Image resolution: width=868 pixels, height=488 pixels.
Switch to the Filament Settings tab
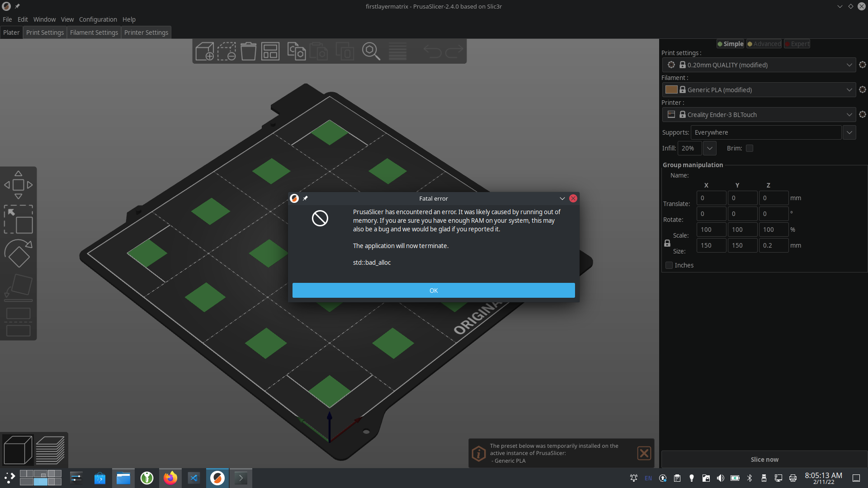94,33
